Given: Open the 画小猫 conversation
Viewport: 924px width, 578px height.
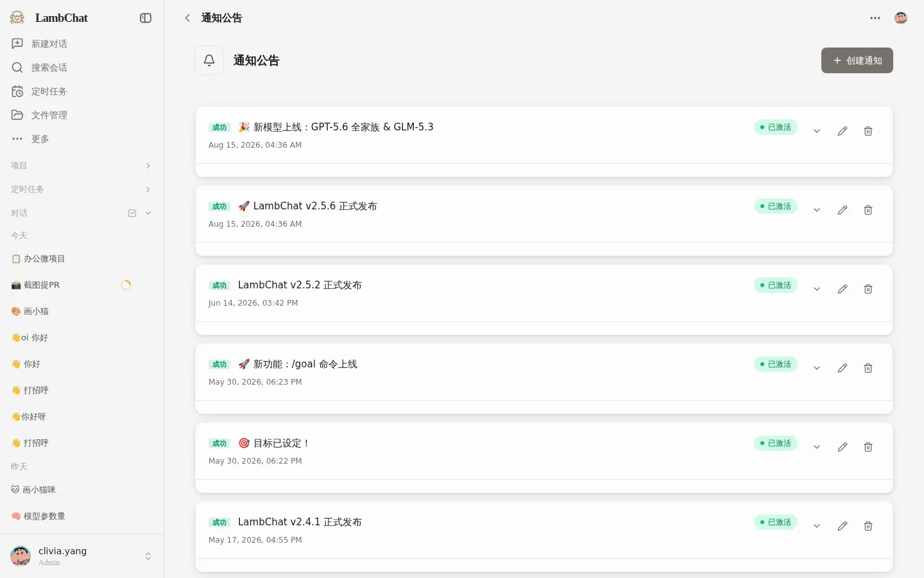Looking at the screenshot, I should click(82, 311).
